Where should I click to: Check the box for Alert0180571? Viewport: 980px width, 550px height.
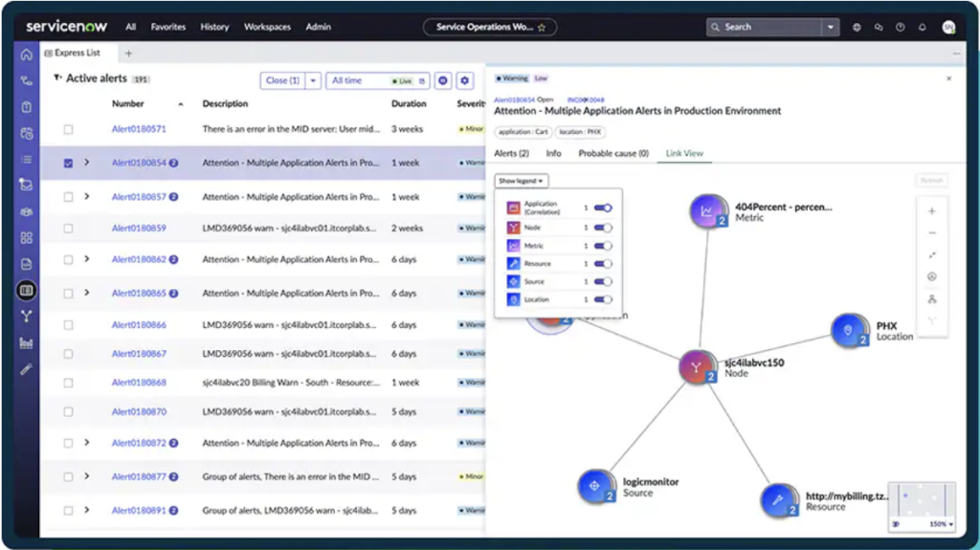tap(68, 129)
